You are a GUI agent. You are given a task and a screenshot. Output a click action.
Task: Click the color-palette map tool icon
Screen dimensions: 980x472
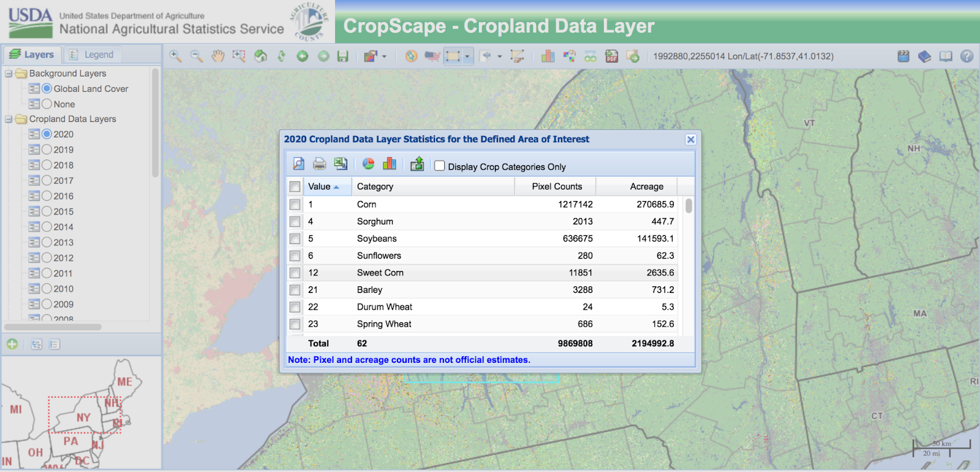coord(370,56)
